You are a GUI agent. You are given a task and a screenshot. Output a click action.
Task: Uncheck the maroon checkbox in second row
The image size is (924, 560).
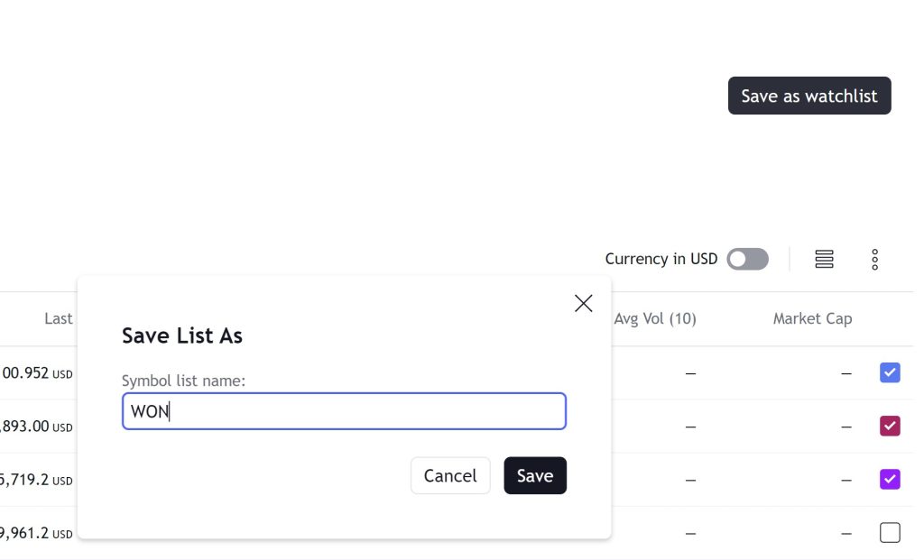(x=890, y=426)
